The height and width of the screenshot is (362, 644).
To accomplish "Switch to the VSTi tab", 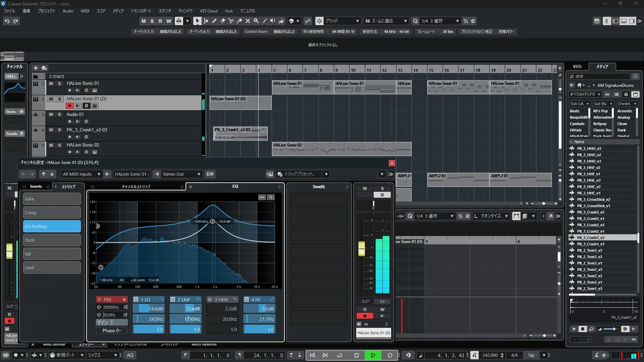I will pyautogui.click(x=577, y=66).
